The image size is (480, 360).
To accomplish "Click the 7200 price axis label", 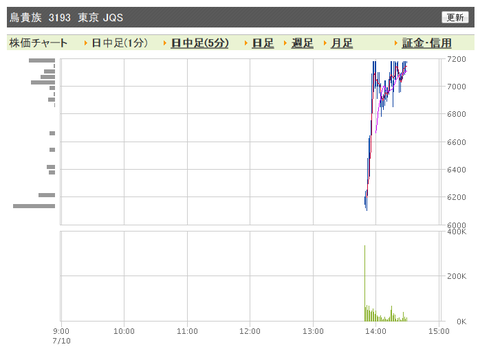I will tap(456, 59).
